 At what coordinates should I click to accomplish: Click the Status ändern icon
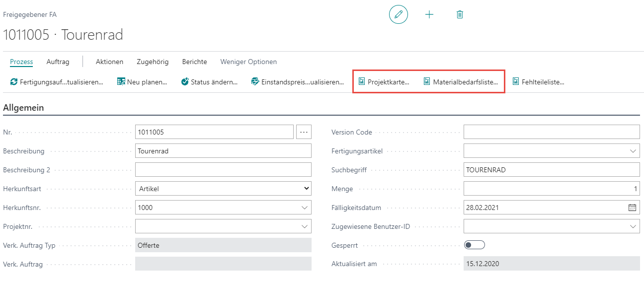pyautogui.click(x=185, y=82)
